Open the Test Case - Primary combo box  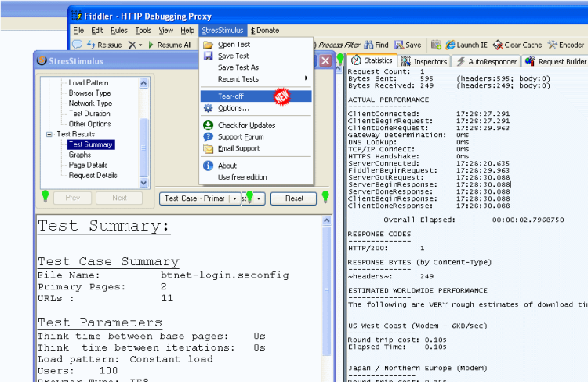click(200, 198)
